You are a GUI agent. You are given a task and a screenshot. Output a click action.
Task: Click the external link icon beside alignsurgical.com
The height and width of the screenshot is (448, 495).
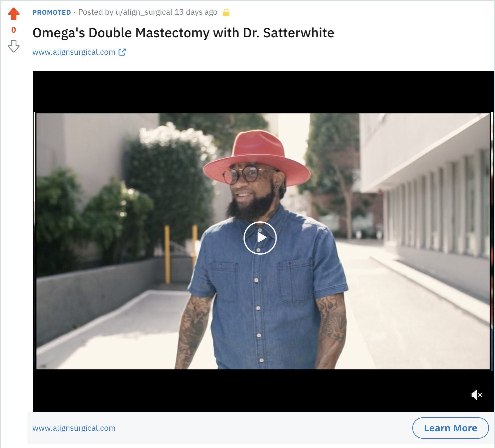122,52
